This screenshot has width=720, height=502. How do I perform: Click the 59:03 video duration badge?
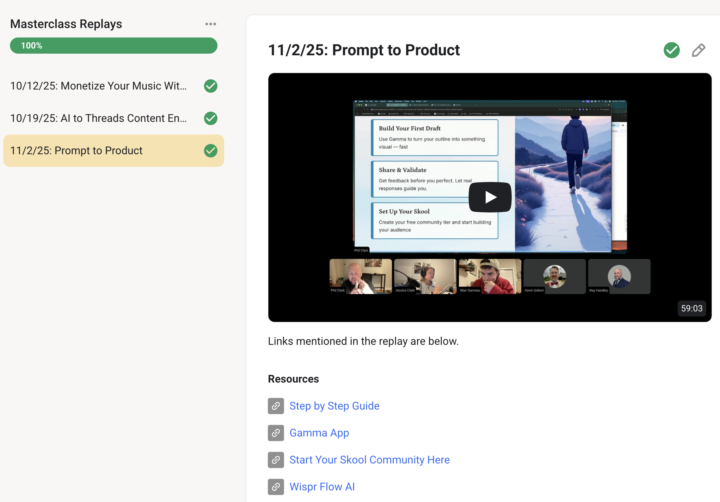click(x=692, y=308)
